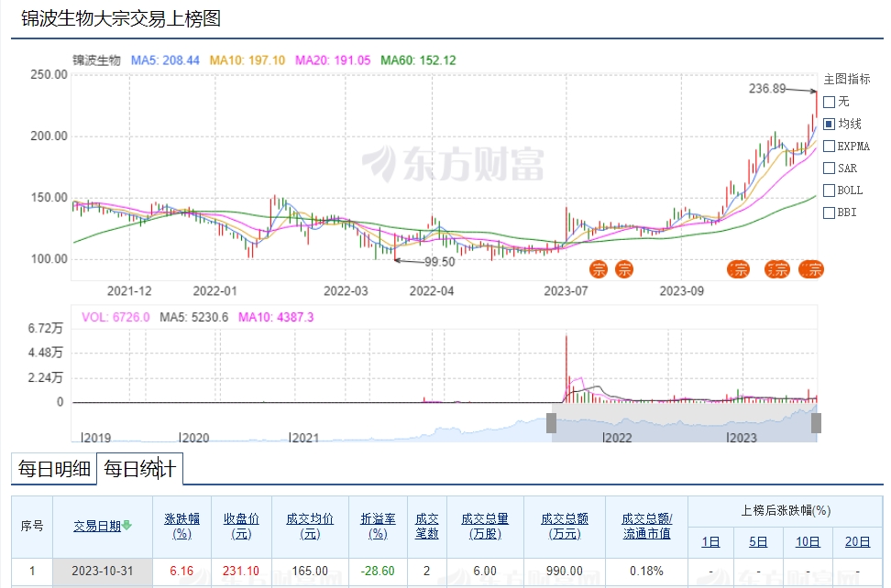Select the 无 (none) indicator checkbox

point(830,102)
